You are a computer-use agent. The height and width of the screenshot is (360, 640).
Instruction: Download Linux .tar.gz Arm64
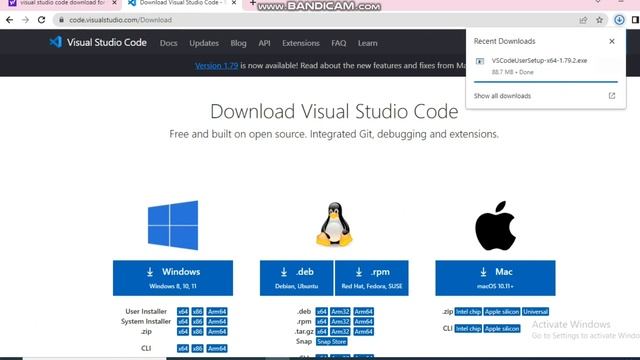364,331
